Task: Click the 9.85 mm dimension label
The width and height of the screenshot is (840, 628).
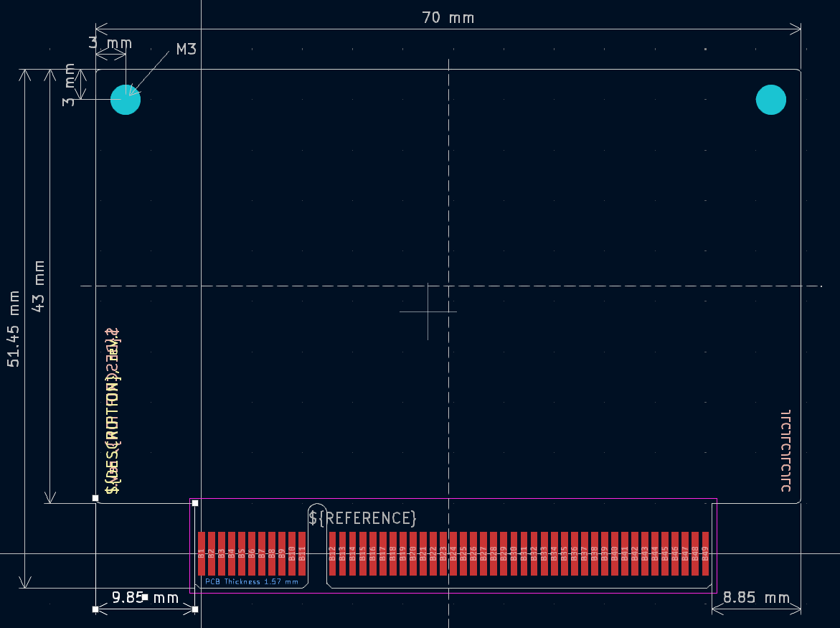Action: point(145,597)
